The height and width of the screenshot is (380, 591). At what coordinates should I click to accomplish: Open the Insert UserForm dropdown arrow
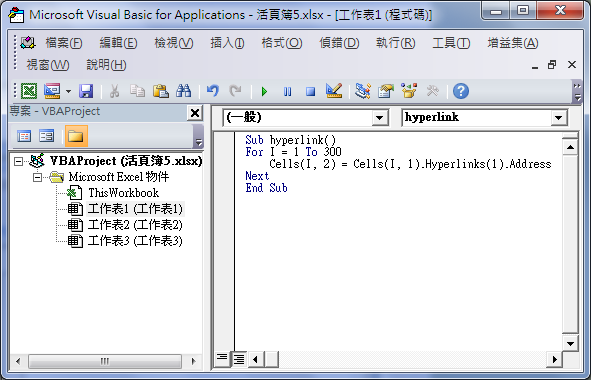coord(68,91)
